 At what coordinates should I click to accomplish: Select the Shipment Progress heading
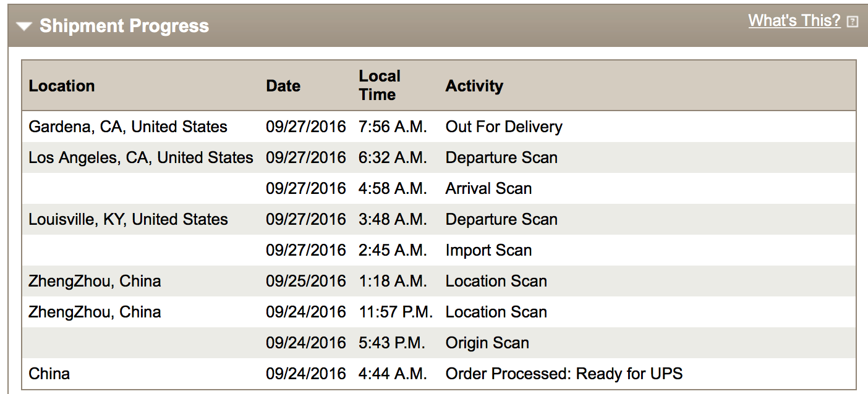[x=124, y=26]
